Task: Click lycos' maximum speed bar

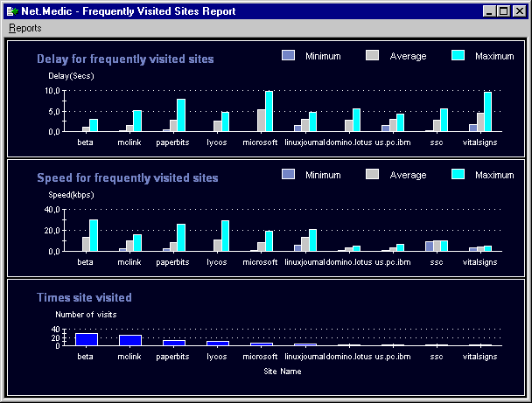Action: pos(226,236)
